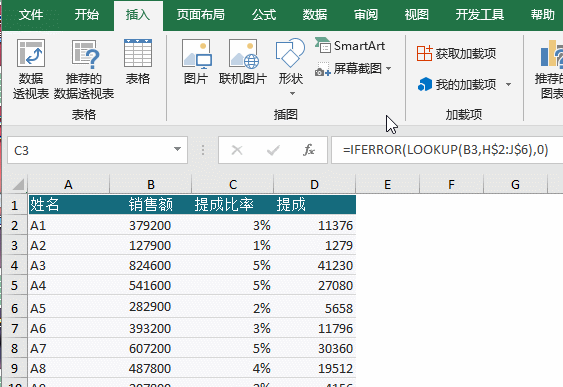Select cell with sales 379200
Image resolution: width=563 pixels, height=387 pixels.
click(x=151, y=225)
